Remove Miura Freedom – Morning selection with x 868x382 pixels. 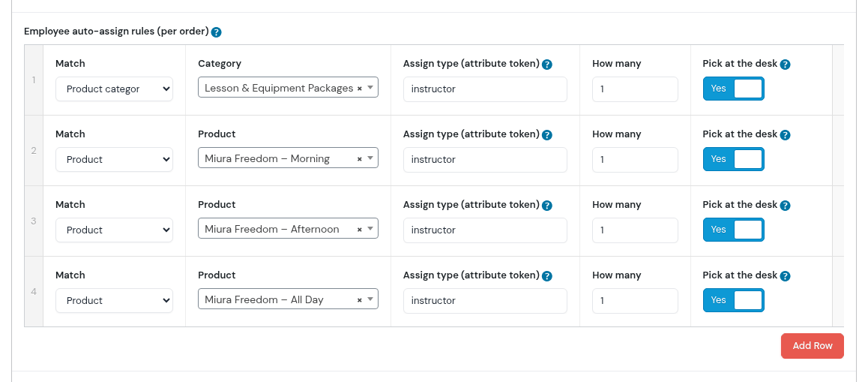tap(359, 159)
